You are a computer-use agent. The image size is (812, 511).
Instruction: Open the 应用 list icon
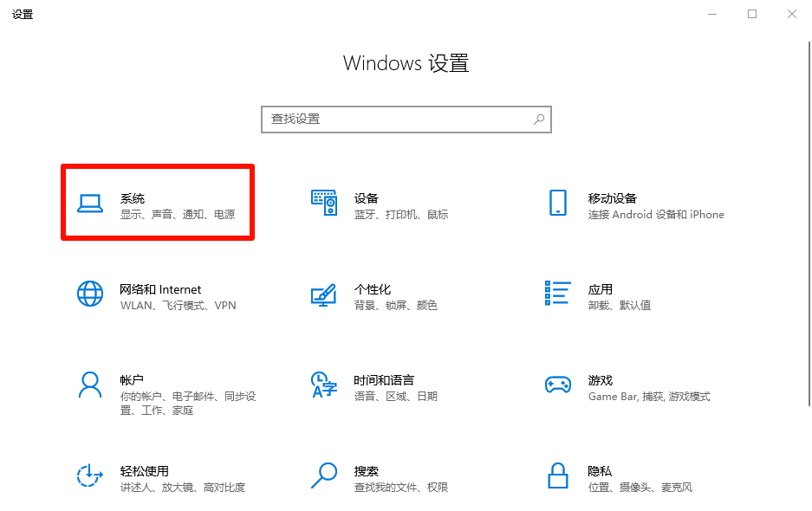coord(558,293)
